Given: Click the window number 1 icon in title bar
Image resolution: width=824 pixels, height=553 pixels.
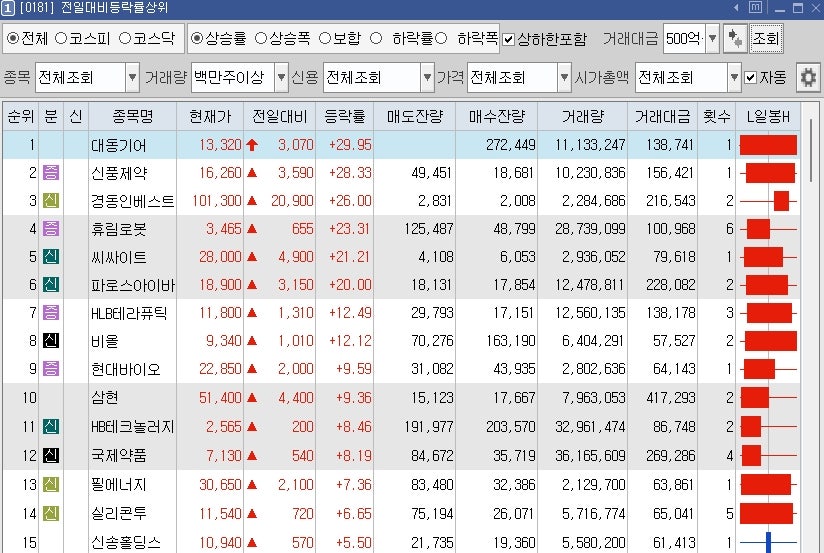Looking at the screenshot, I should (x=8, y=7).
